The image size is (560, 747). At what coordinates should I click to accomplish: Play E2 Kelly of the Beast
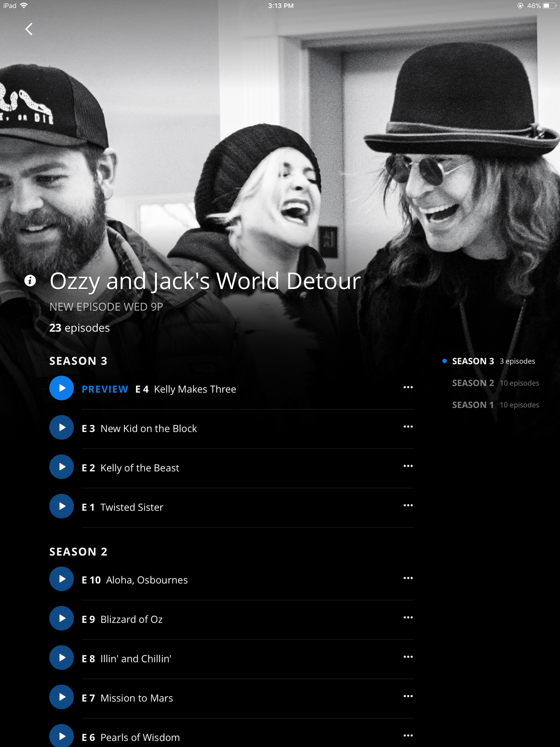[x=62, y=467]
